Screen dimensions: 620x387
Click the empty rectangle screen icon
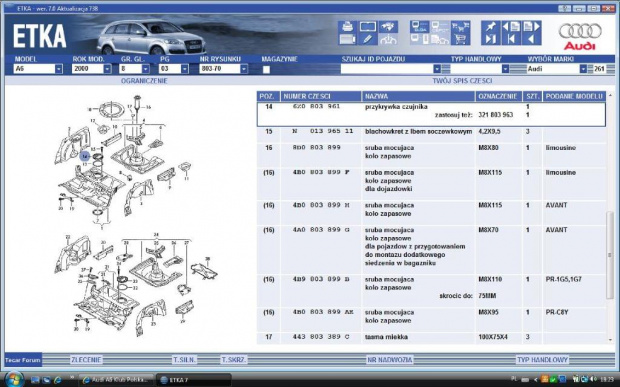(x=368, y=26)
